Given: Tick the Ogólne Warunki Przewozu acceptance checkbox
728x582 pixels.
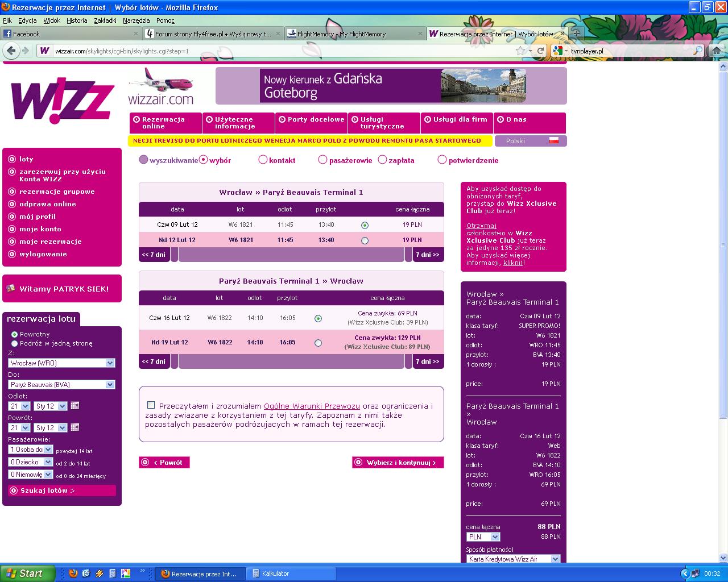Looking at the screenshot, I should point(151,405).
